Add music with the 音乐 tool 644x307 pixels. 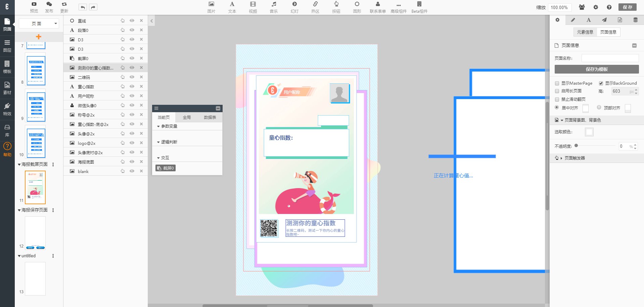274,7
